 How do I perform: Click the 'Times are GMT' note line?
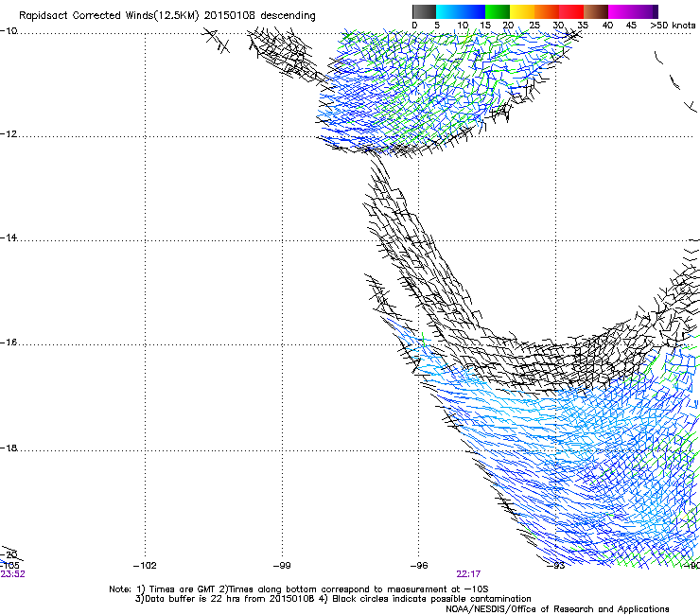pos(299,589)
